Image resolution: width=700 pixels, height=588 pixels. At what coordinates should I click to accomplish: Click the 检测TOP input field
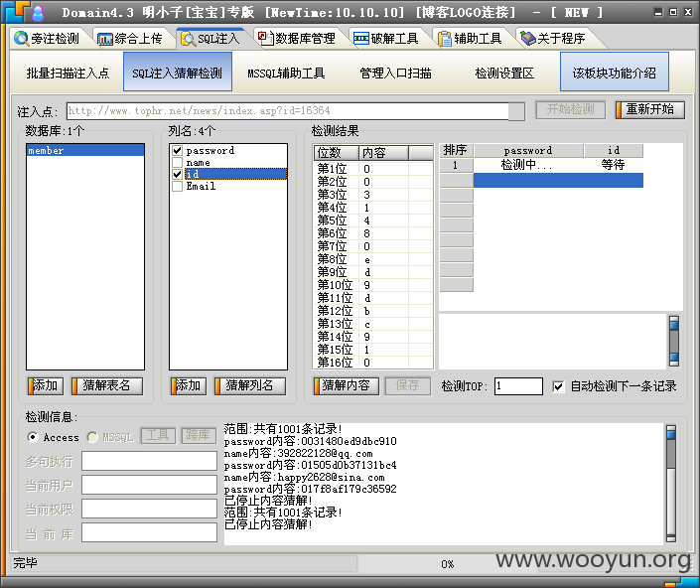point(518,386)
